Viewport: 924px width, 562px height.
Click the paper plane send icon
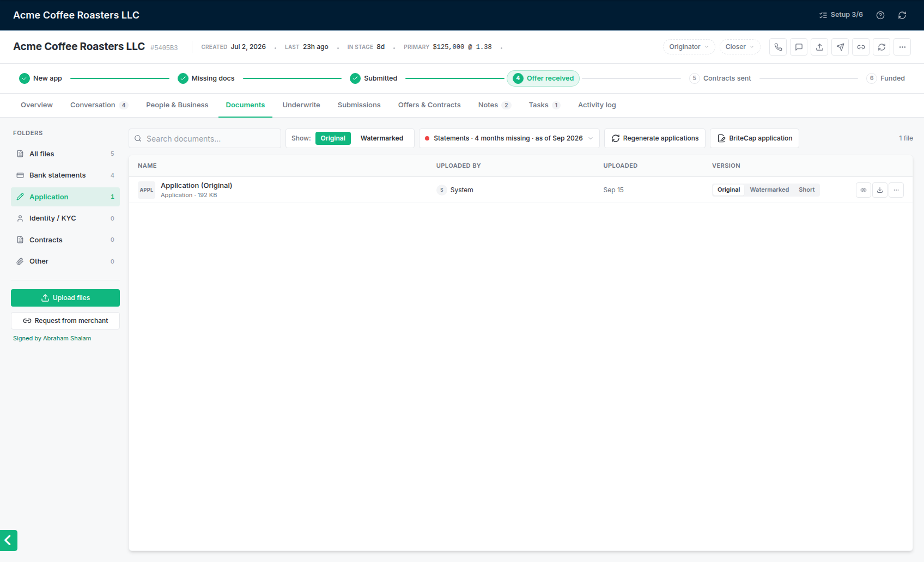tap(840, 47)
